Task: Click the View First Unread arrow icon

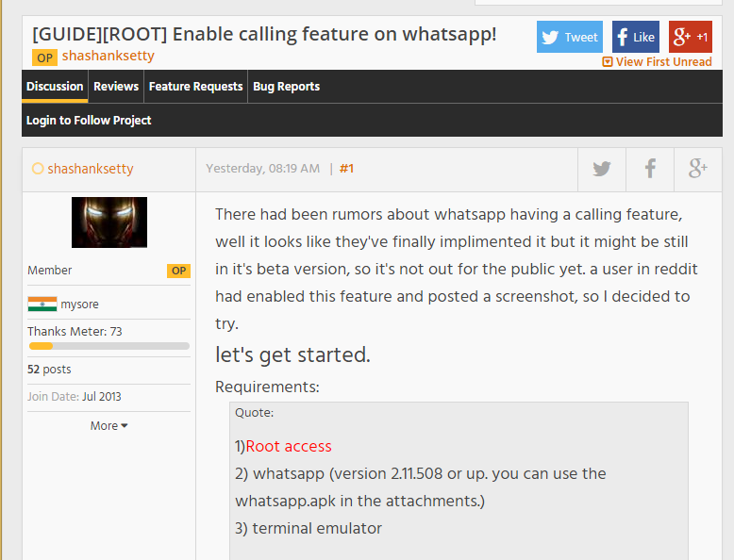Action: pos(608,62)
